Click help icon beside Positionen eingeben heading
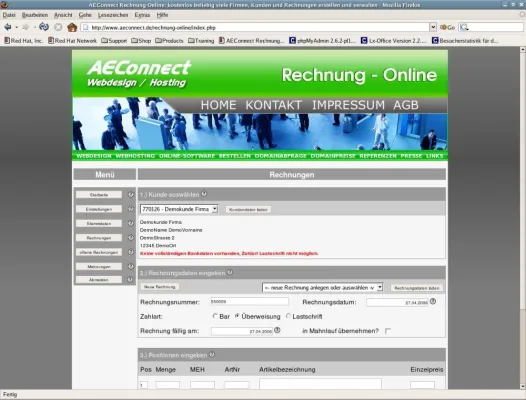 (x=212, y=354)
